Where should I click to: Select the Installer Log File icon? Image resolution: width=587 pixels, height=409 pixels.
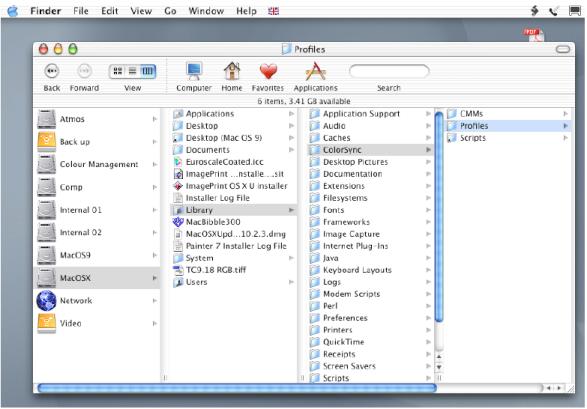tap(178, 198)
